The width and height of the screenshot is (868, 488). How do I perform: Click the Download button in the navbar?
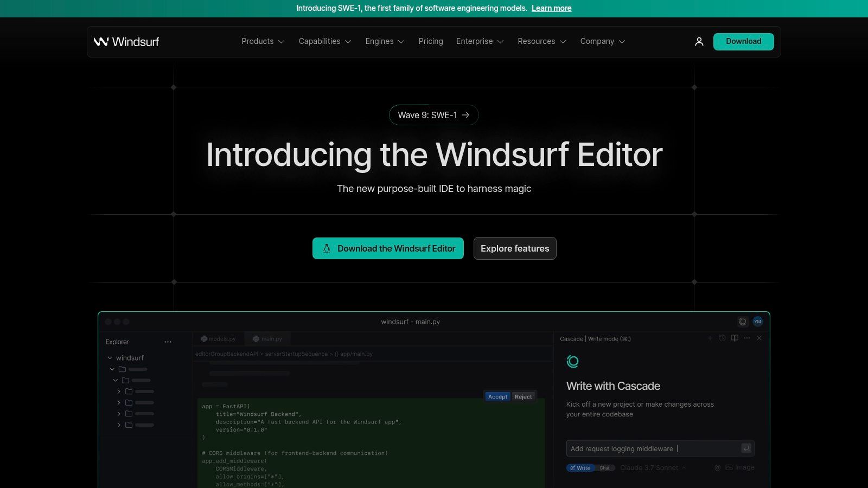click(x=743, y=42)
